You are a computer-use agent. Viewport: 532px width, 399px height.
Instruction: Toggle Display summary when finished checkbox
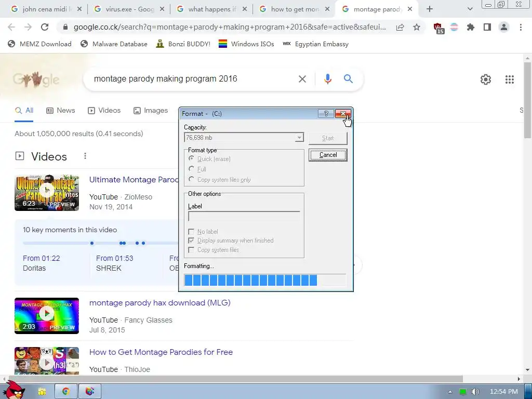click(191, 241)
